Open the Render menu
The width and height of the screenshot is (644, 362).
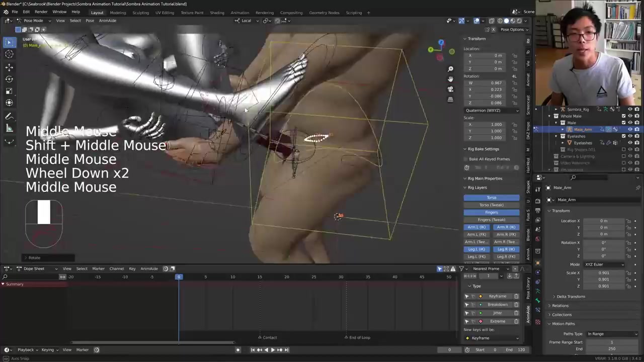tap(41, 12)
